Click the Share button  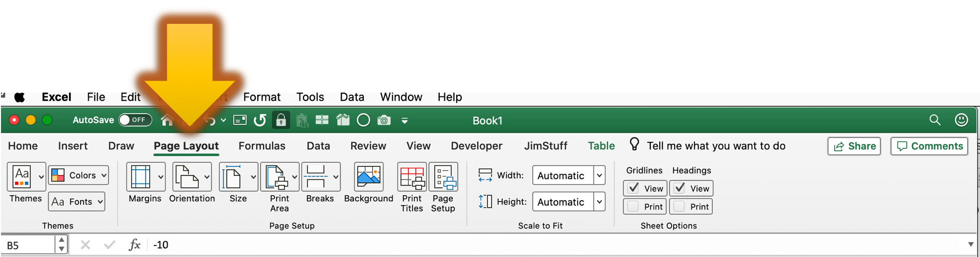tap(854, 146)
